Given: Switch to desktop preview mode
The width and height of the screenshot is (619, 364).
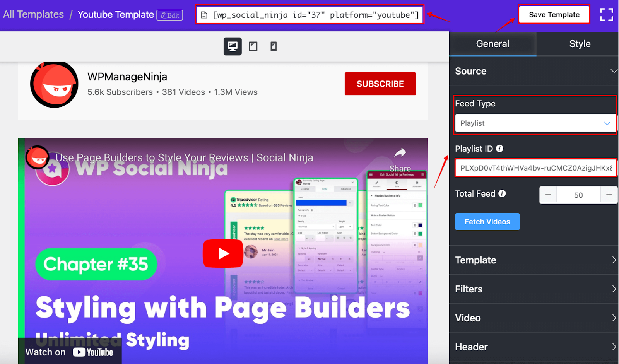Looking at the screenshot, I should click(233, 46).
